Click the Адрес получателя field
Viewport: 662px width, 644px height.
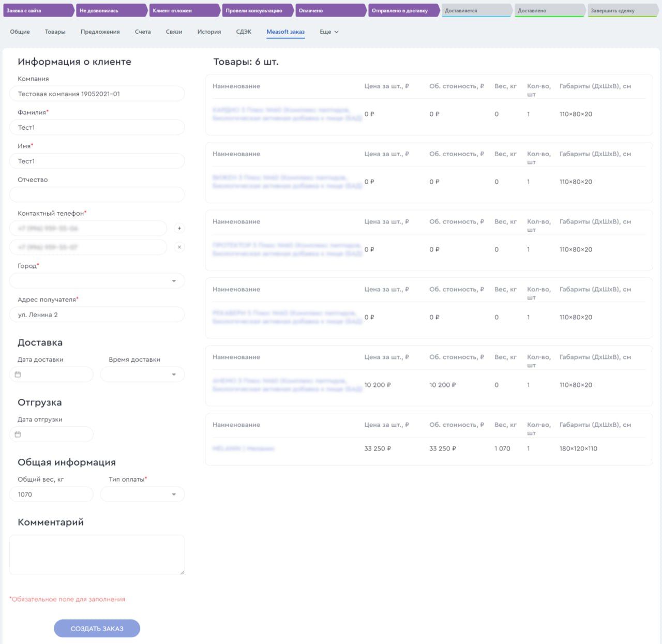pyautogui.click(x=97, y=314)
